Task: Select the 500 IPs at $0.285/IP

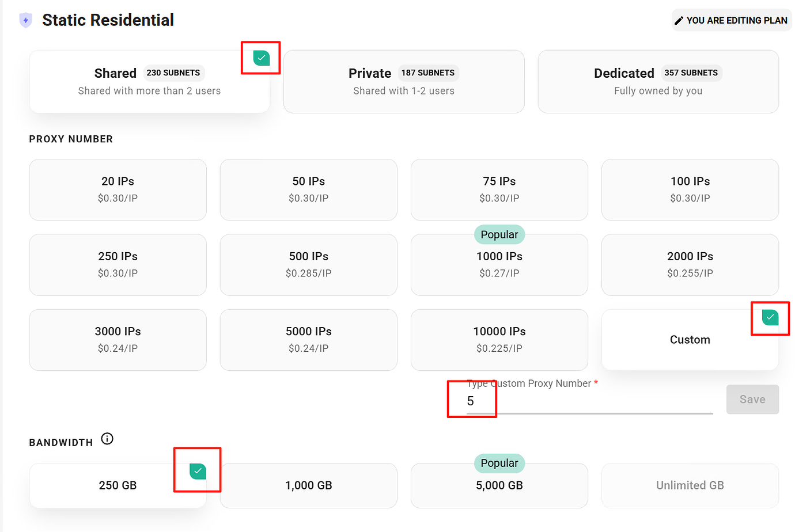Action: [308, 264]
